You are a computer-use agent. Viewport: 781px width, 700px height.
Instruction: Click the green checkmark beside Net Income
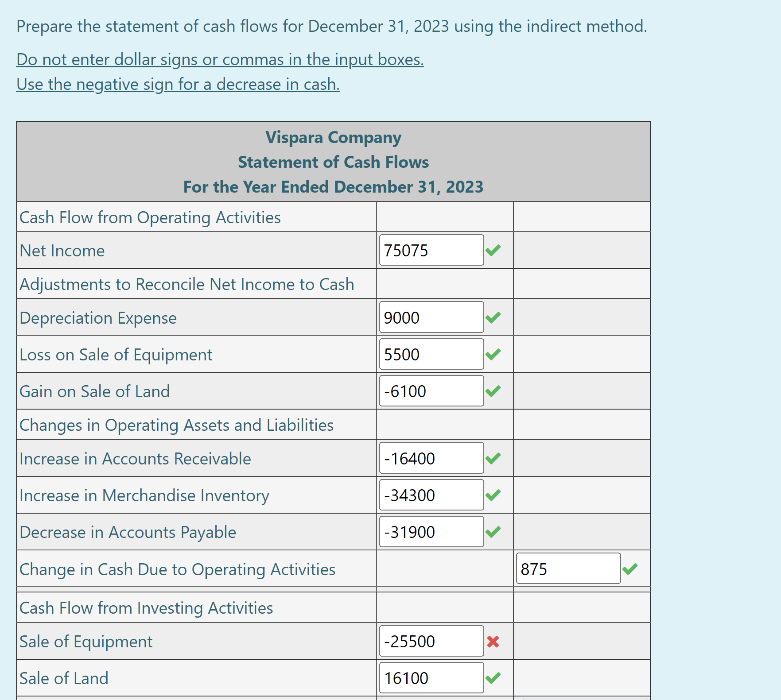[494, 250]
